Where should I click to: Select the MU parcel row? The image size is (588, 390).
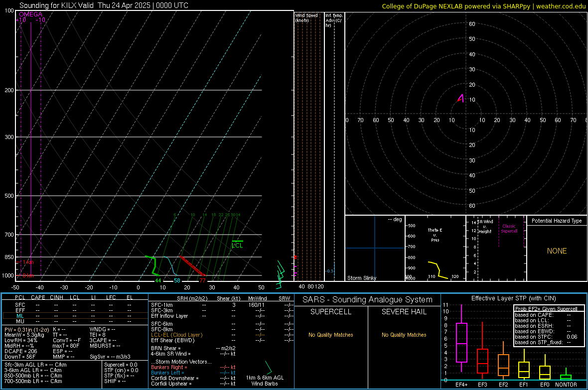(x=75, y=321)
